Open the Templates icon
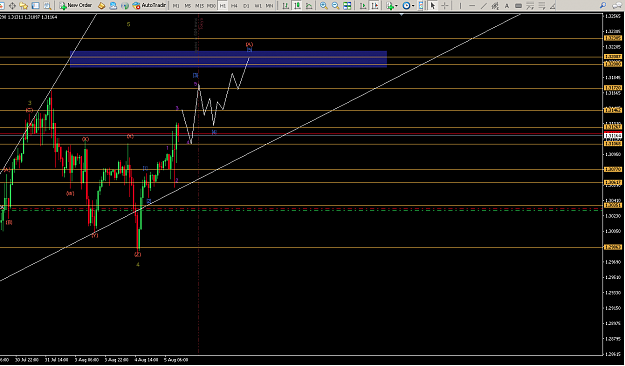The width and height of the screenshot is (625, 366). pyautogui.click(x=421, y=6)
